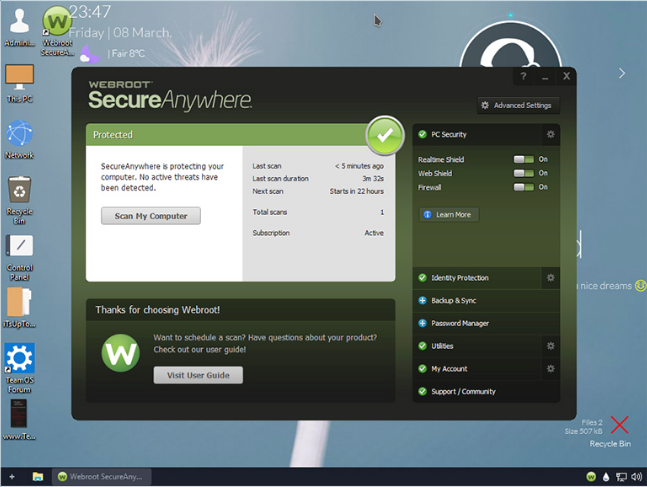Click the help question mark icon
The width and height of the screenshot is (647, 487).
(523, 76)
